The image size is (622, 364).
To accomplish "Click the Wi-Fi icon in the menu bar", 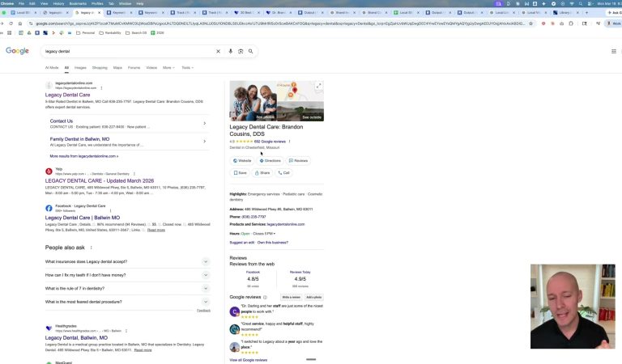I will coord(571,3).
